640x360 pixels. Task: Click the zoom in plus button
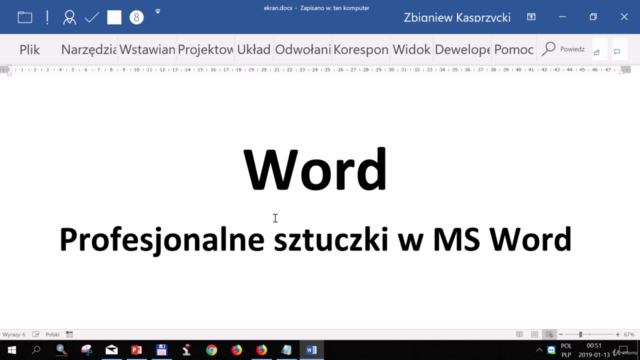pos(618,334)
